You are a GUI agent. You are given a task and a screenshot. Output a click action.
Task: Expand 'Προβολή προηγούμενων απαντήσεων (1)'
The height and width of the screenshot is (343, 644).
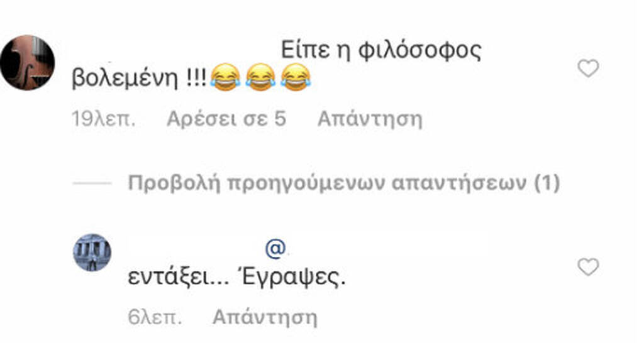click(x=344, y=183)
